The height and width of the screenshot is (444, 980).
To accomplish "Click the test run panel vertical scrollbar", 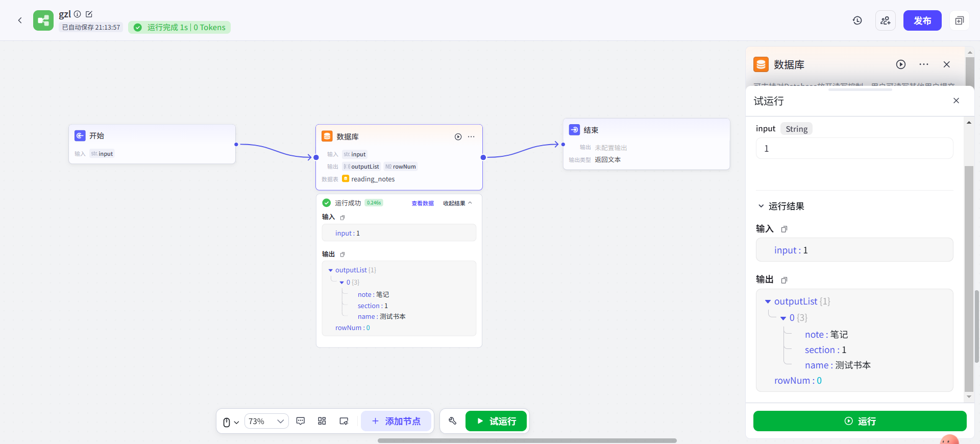I will pos(969,278).
